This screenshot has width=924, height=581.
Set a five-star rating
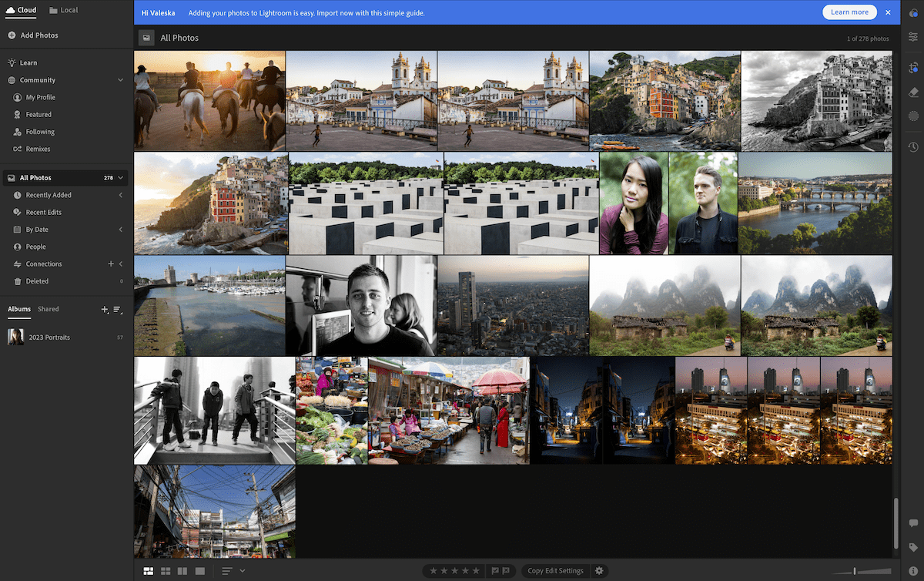(476, 570)
